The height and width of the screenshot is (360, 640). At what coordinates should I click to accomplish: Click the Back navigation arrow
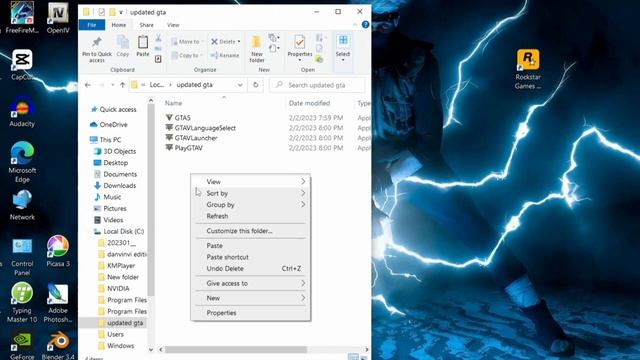point(88,85)
